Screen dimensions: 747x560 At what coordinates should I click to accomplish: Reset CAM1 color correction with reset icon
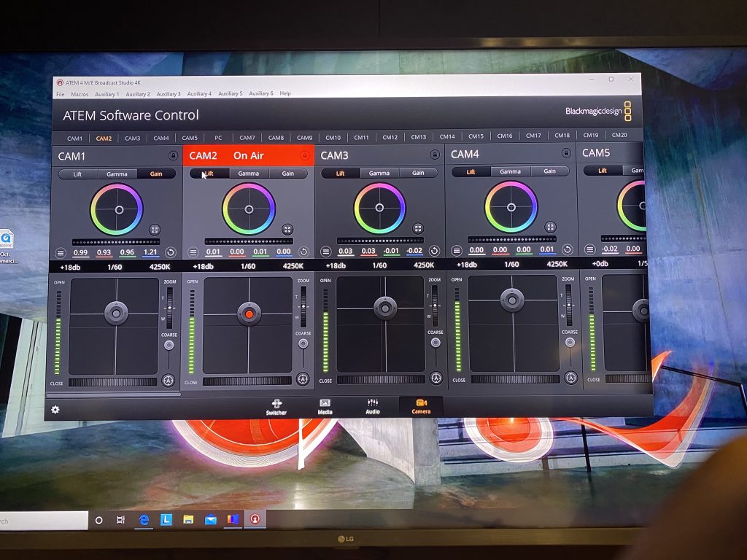click(x=170, y=252)
